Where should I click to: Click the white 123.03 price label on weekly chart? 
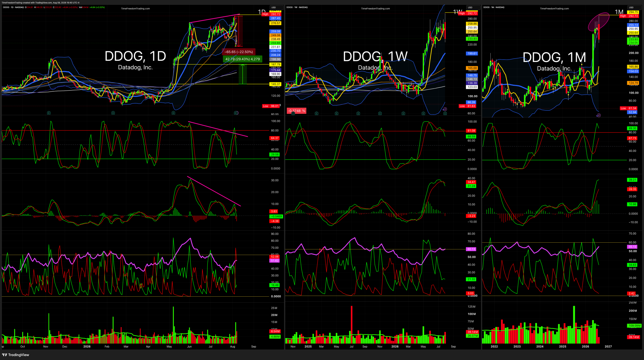coord(472,87)
